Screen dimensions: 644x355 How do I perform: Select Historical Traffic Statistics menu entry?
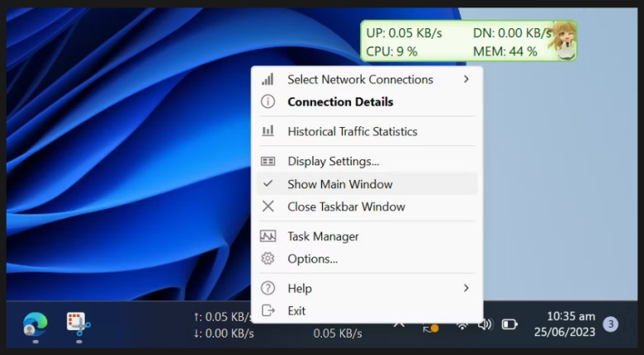point(352,131)
